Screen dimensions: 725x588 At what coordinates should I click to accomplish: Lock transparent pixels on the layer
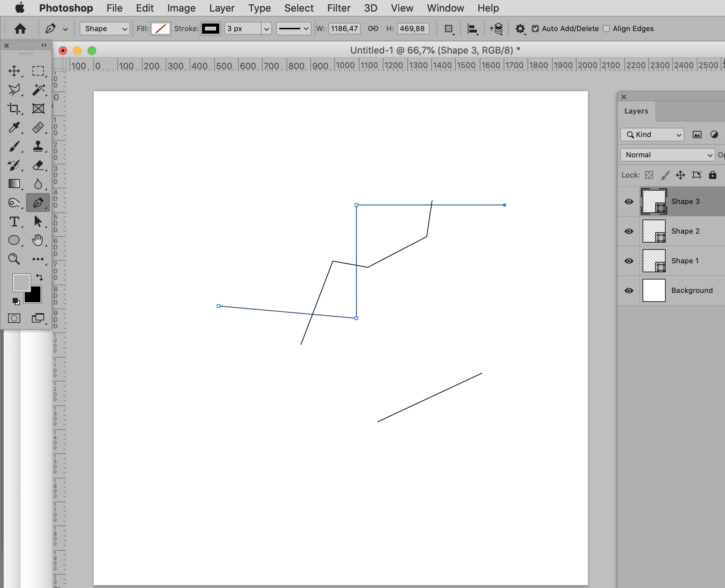tap(649, 175)
